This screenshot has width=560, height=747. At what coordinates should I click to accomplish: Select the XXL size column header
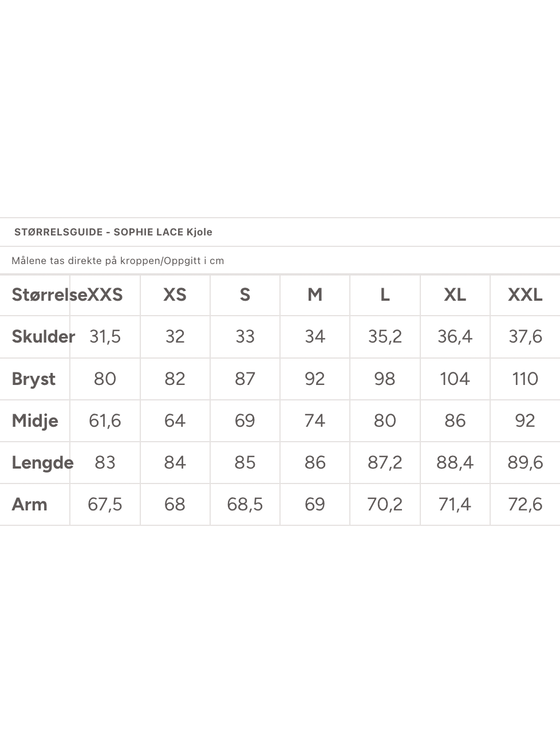[x=525, y=294]
